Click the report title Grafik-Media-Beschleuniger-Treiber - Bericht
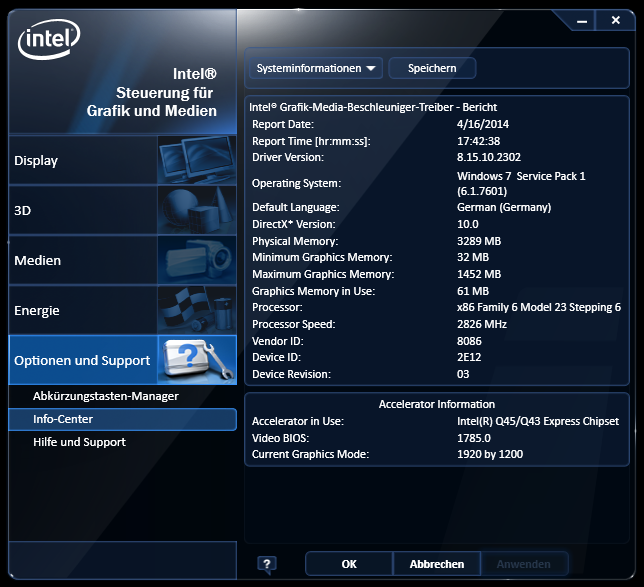The height and width of the screenshot is (587, 644). tap(373, 107)
